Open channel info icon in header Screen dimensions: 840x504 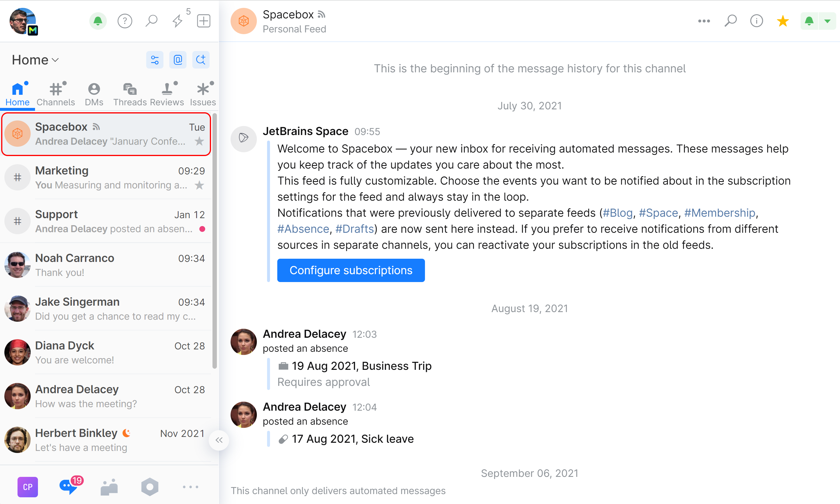[x=756, y=21]
